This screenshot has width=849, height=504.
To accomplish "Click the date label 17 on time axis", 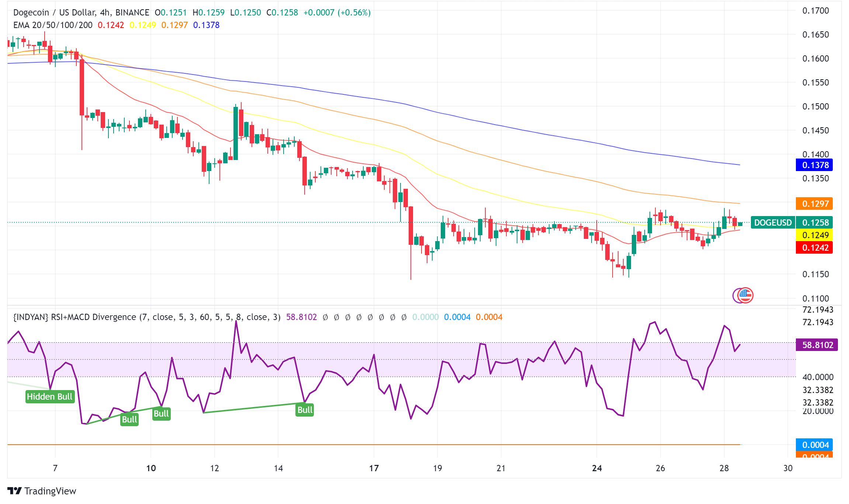I will pos(374,468).
